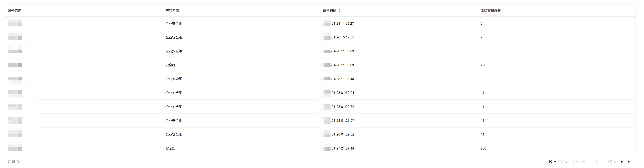Click the 产品名称 column header

pos(172,11)
